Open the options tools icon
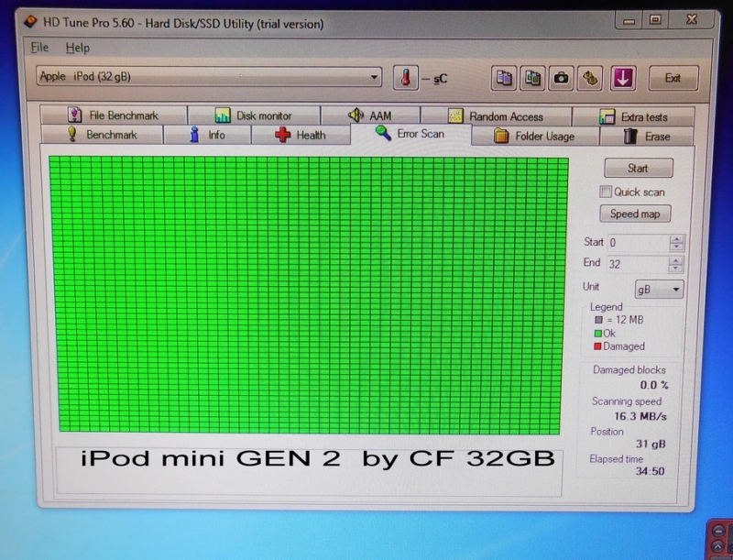The image size is (733, 560). [x=590, y=78]
